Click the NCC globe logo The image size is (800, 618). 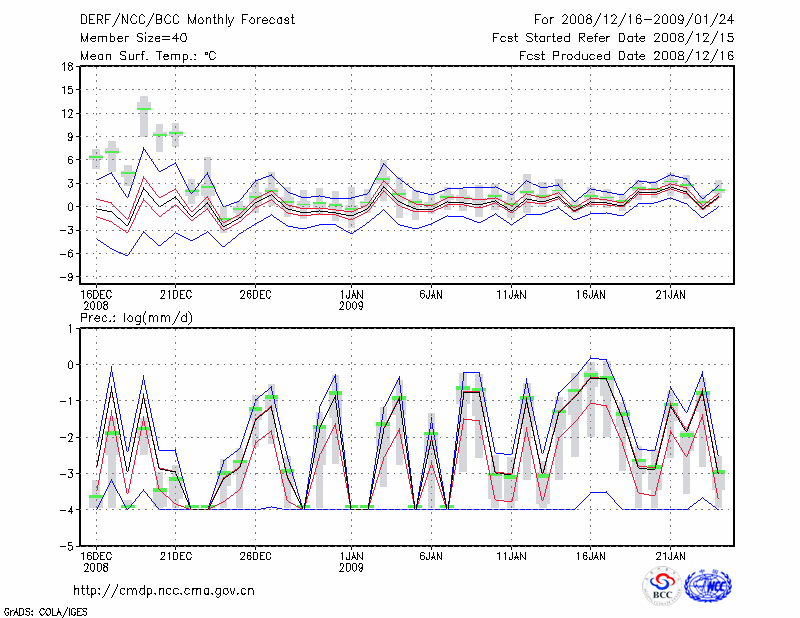[x=708, y=587]
